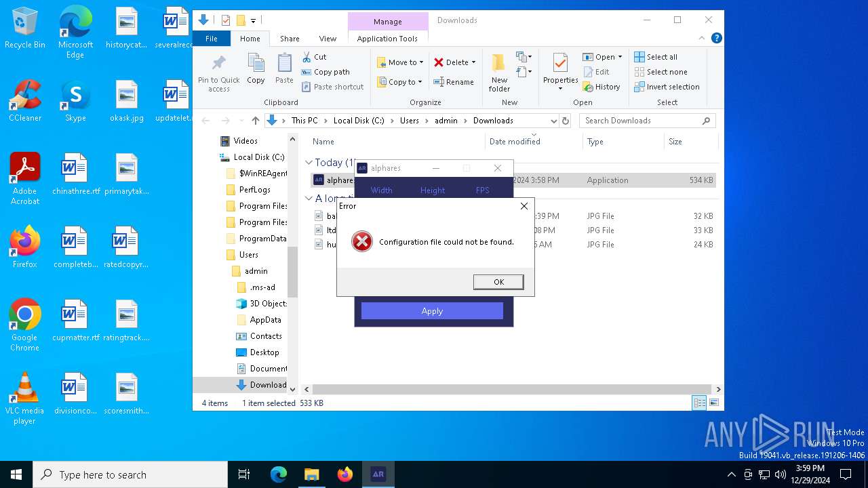Click OK in the Error dialog
The width and height of the screenshot is (868, 488).
coord(498,282)
